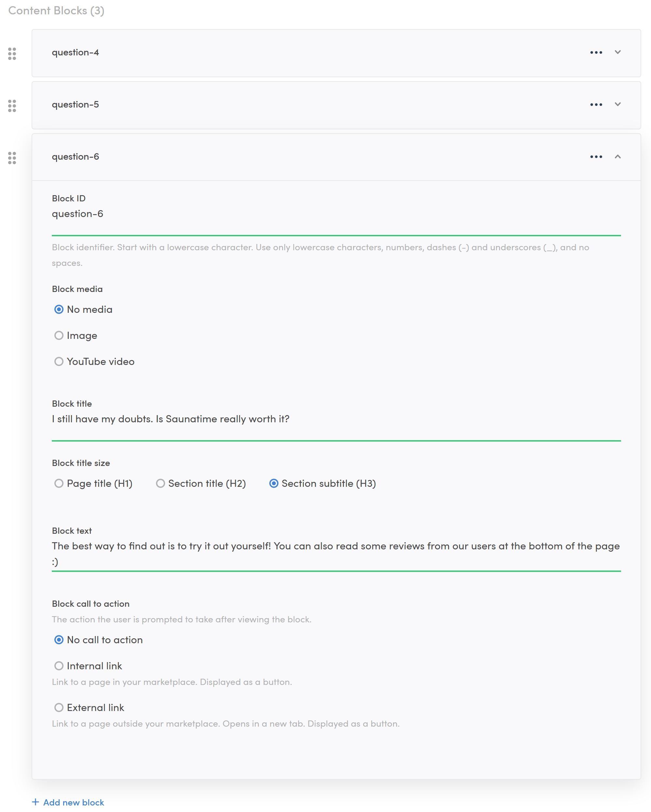Expand the question-4 block
Image resolution: width=651 pixels, height=812 pixels.
pyautogui.click(x=617, y=52)
